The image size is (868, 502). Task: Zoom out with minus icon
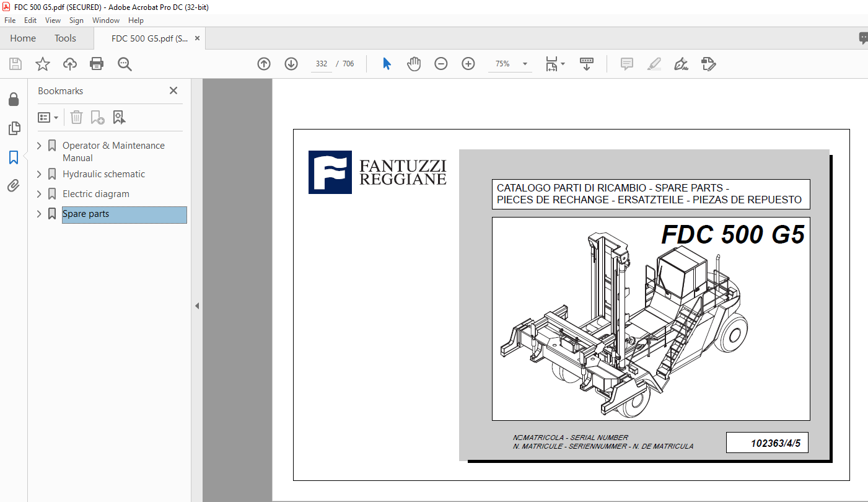pos(441,64)
